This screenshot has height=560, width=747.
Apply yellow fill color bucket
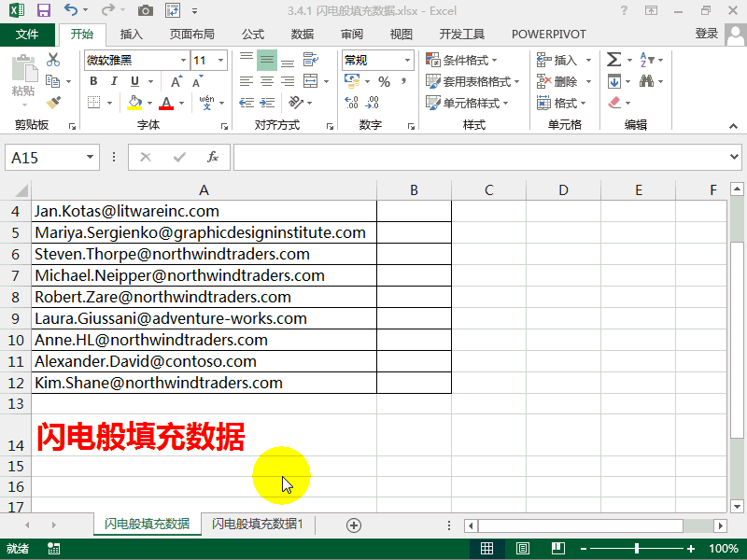[x=134, y=103]
